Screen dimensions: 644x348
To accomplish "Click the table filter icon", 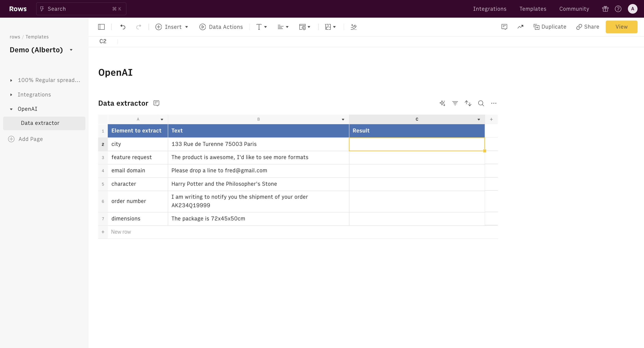I will tap(455, 103).
